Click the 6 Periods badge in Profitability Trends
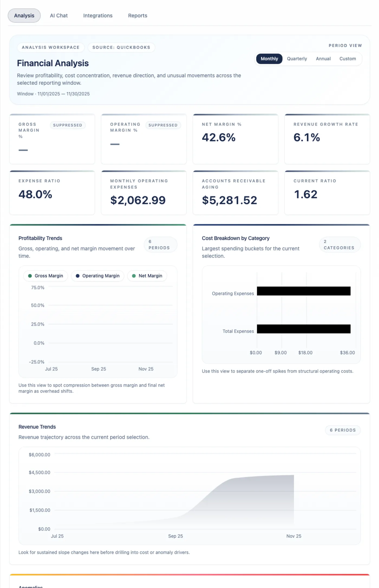The height and width of the screenshot is (588, 379). click(161, 245)
